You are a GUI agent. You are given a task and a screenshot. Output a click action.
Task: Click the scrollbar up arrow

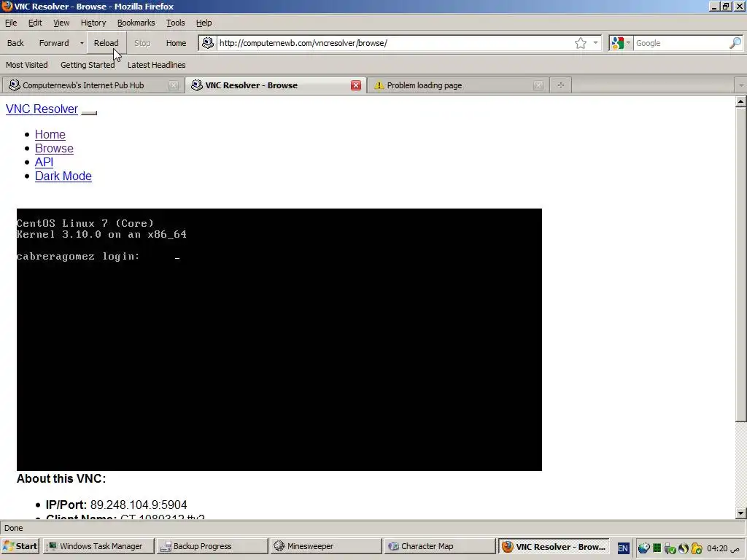pyautogui.click(x=741, y=101)
